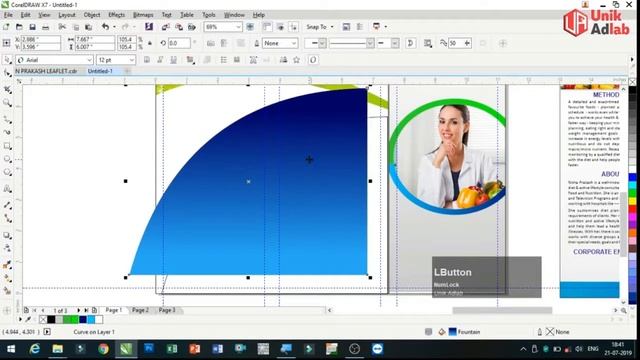Click the Import icon
640x360 pixels.
[x=165, y=27]
